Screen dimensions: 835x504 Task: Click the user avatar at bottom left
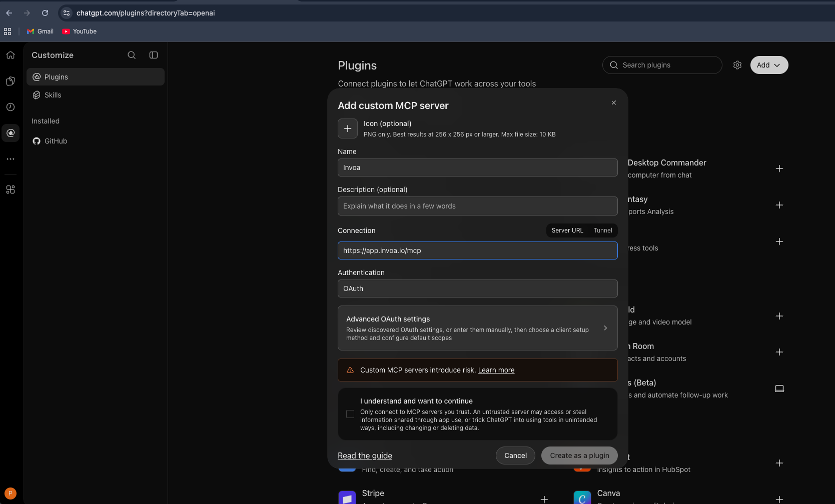(x=11, y=493)
